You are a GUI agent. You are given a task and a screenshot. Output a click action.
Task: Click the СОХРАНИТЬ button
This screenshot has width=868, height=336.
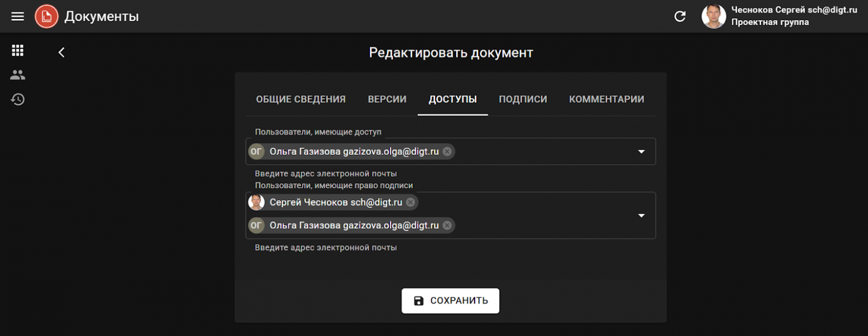450,300
